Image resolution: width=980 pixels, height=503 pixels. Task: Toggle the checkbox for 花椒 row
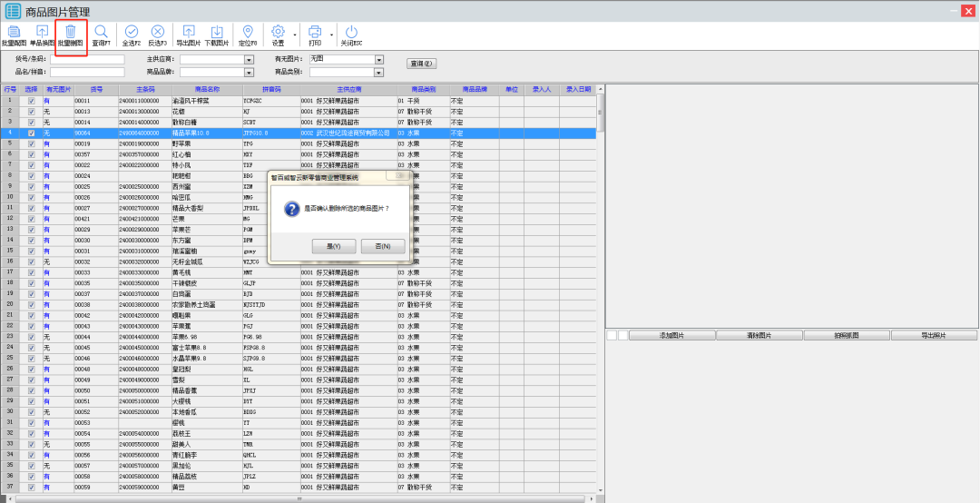pyautogui.click(x=32, y=111)
